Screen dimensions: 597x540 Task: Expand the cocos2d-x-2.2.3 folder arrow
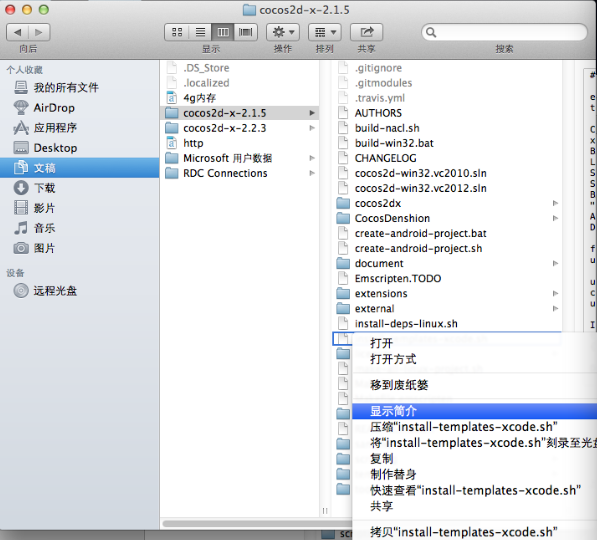coord(312,128)
